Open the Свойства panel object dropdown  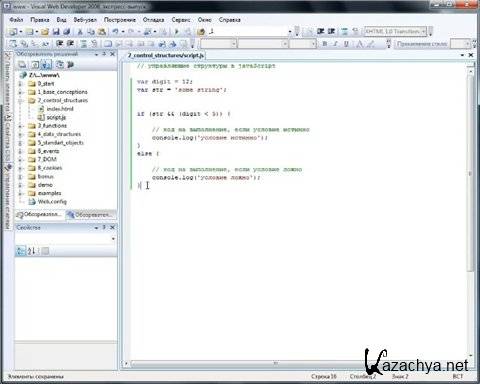pos(113,239)
